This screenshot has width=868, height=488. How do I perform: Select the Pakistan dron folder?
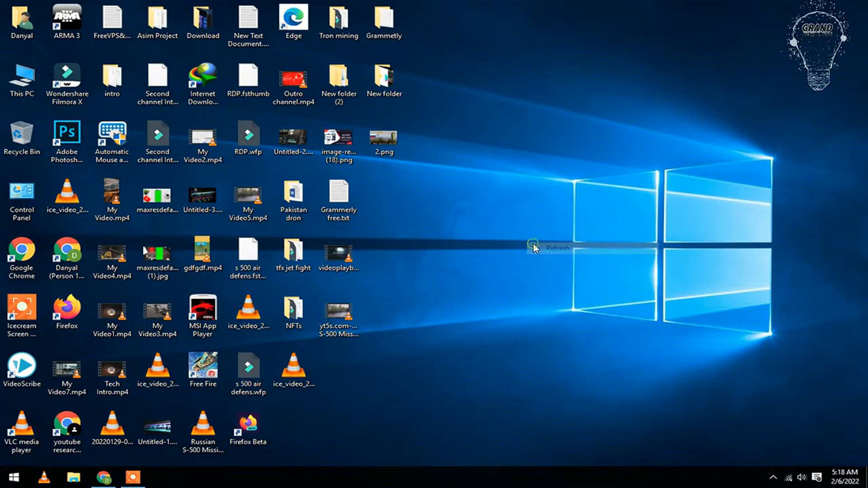tap(293, 200)
